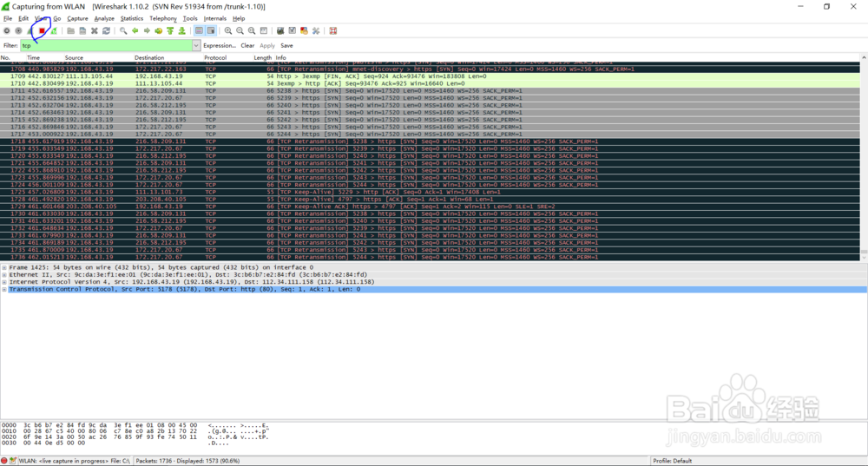Select hex row 0020 in bytes pane
The height and width of the screenshot is (466, 868).
[135, 436]
